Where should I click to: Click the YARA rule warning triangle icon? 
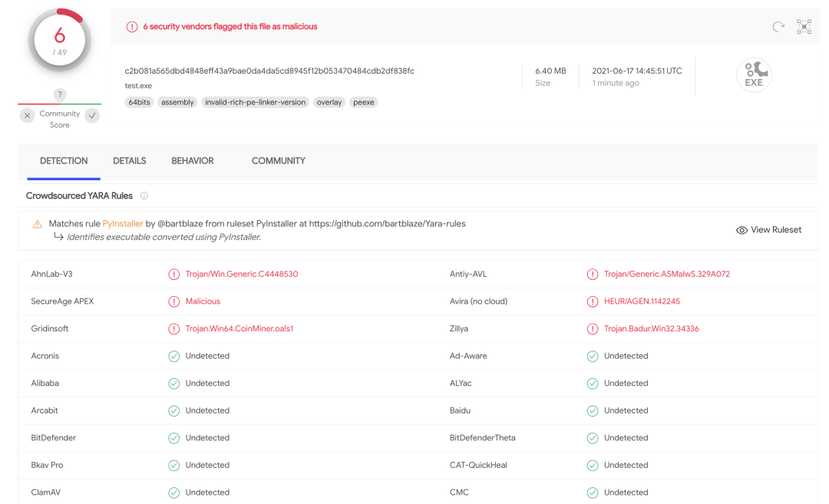click(x=38, y=224)
